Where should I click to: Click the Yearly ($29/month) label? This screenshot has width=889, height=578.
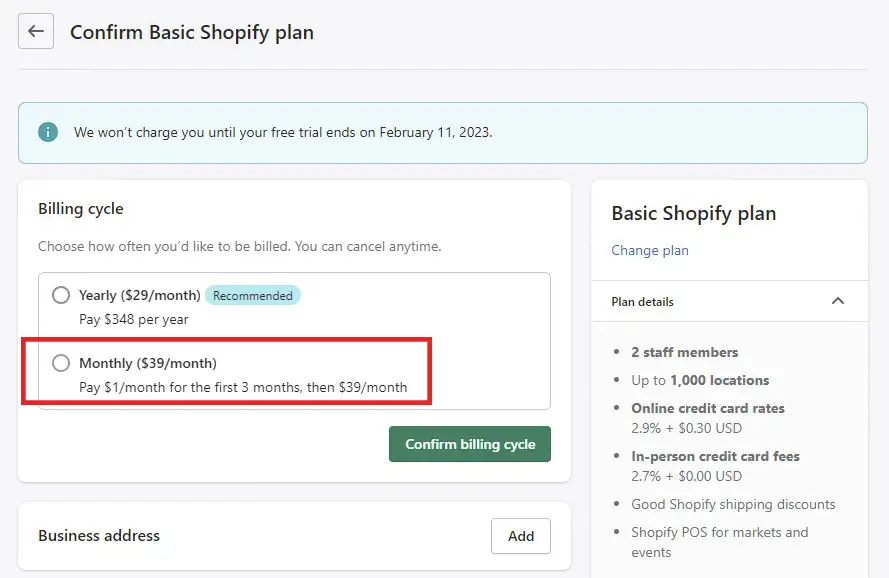coord(139,296)
